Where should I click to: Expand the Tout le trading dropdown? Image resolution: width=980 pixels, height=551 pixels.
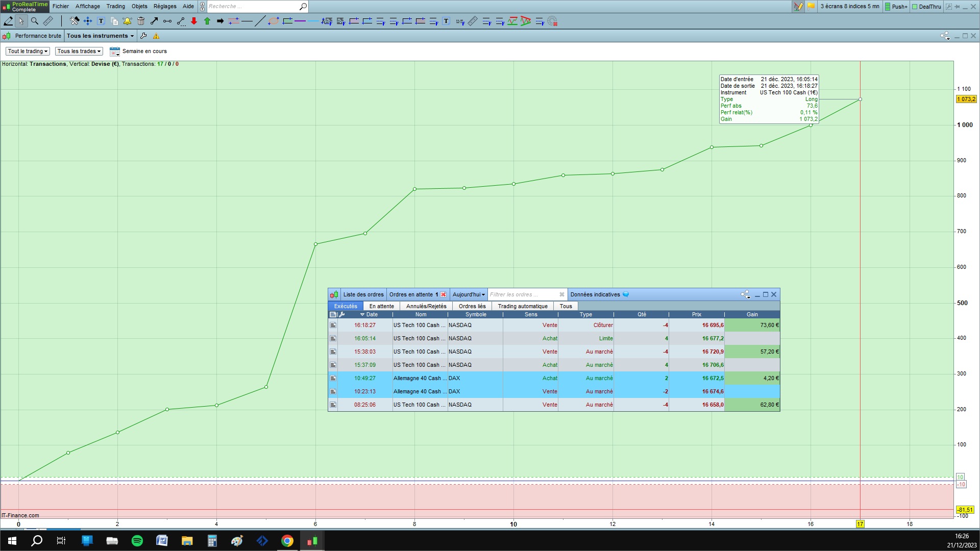pos(28,51)
